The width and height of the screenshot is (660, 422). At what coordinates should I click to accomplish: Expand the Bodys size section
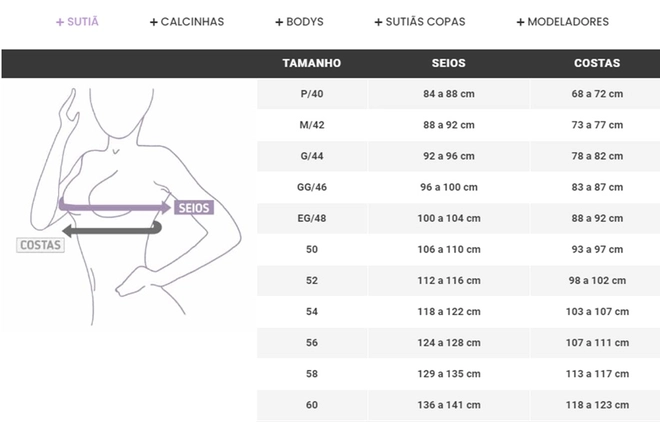coord(299,22)
